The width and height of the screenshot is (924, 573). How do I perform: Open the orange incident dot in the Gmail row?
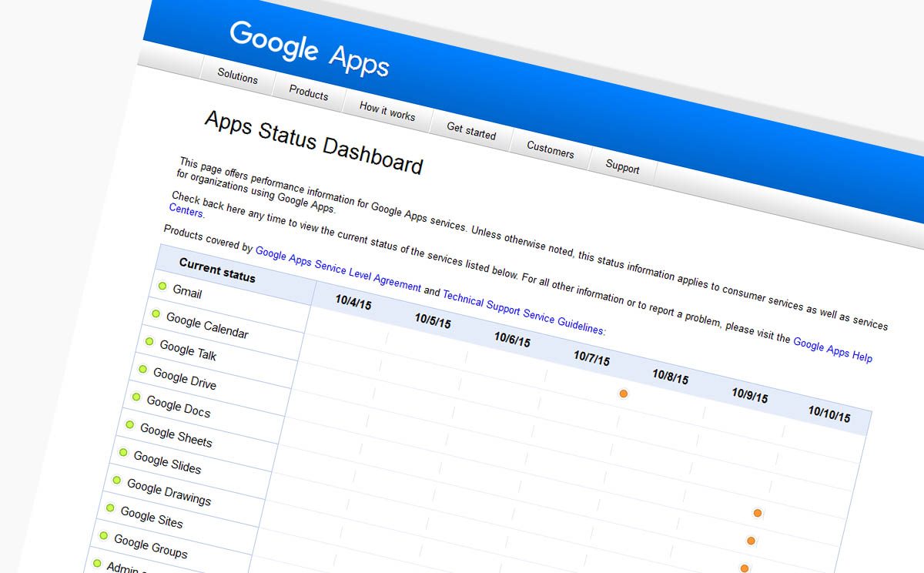(624, 394)
